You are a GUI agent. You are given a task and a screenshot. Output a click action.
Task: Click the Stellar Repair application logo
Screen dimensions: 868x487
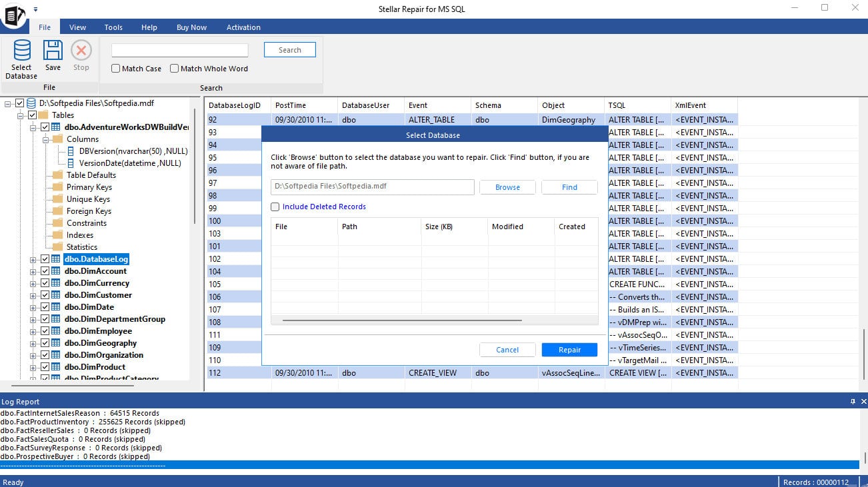(x=13, y=15)
